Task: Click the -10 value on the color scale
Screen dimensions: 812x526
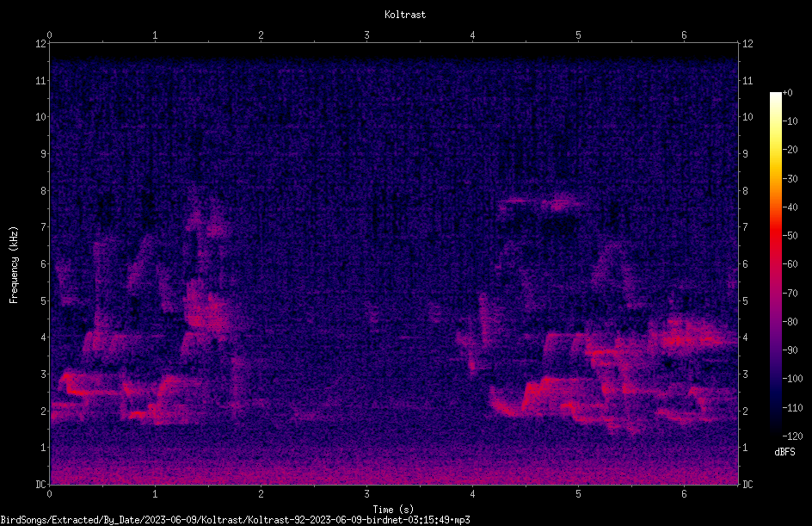Action: (x=790, y=121)
